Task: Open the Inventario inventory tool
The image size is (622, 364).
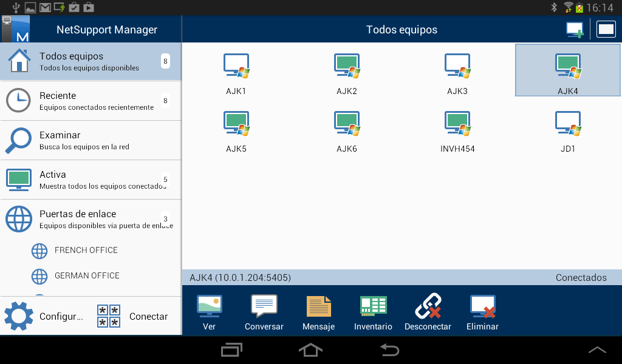Action: [373, 311]
